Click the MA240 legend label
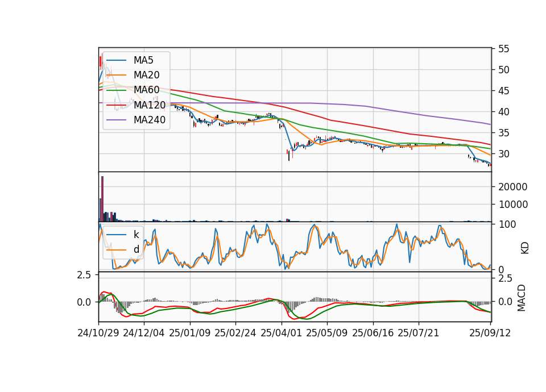The image size is (546, 392). pos(150,120)
